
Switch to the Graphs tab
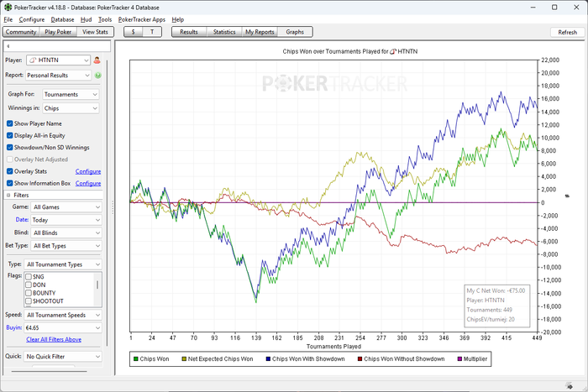tap(295, 32)
